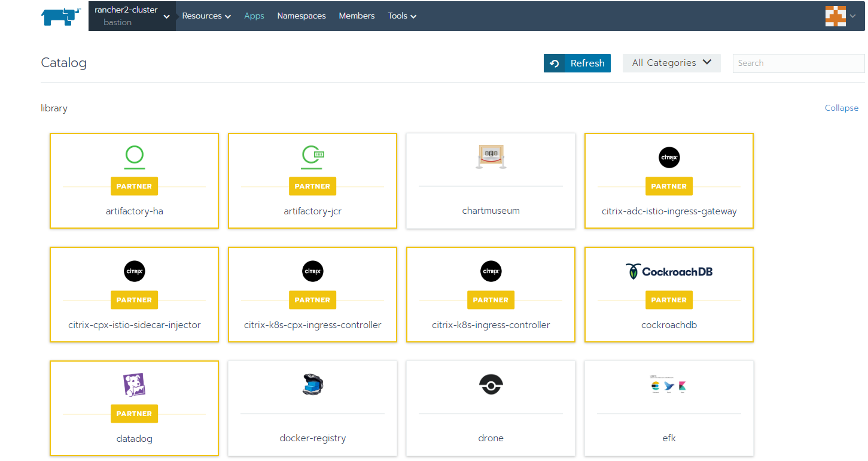The image size is (868, 461).
Task: Expand the Tools menu
Action: 402,16
